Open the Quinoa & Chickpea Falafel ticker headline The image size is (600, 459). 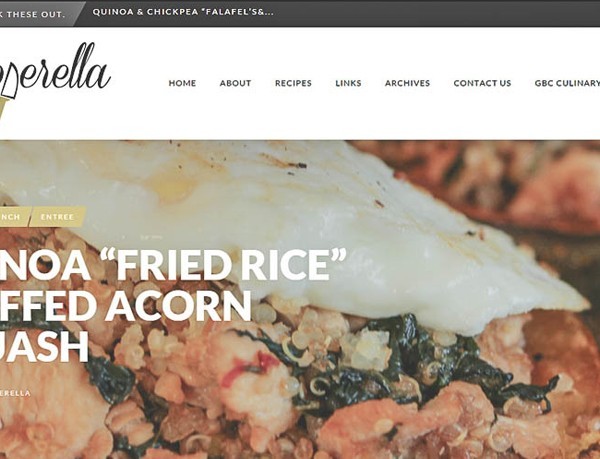pos(183,12)
